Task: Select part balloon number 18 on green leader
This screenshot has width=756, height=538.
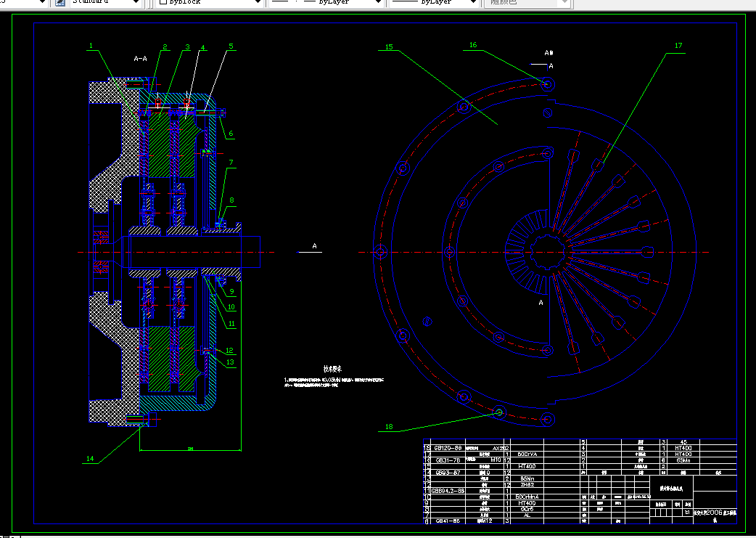Action: tap(389, 426)
